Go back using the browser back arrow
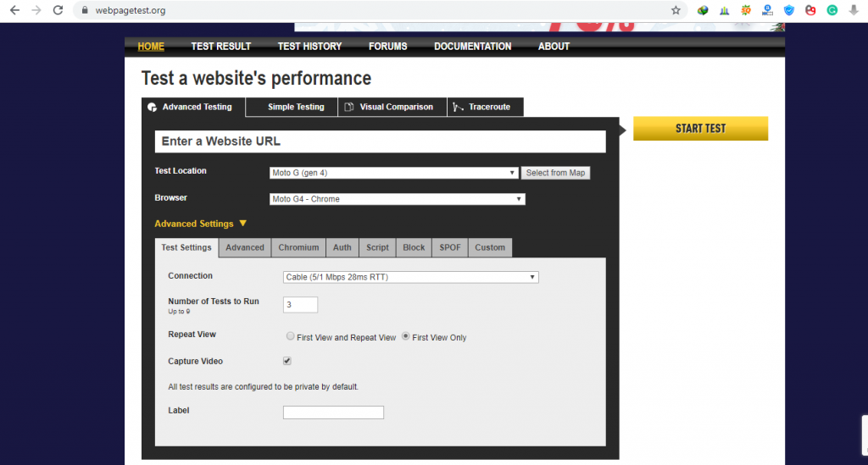 (15, 10)
